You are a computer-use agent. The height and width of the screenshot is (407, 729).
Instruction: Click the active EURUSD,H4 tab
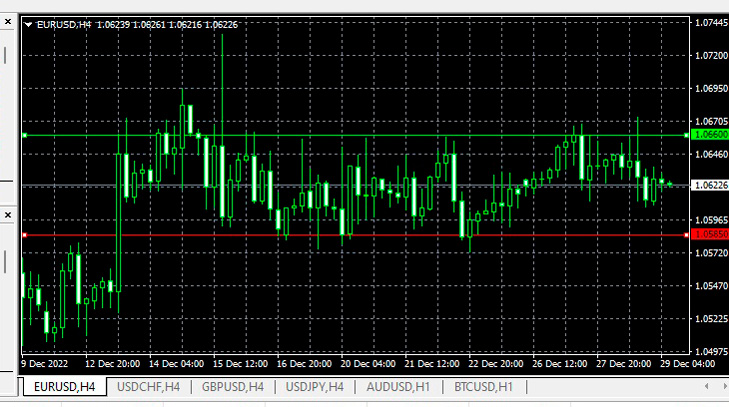[x=64, y=386]
